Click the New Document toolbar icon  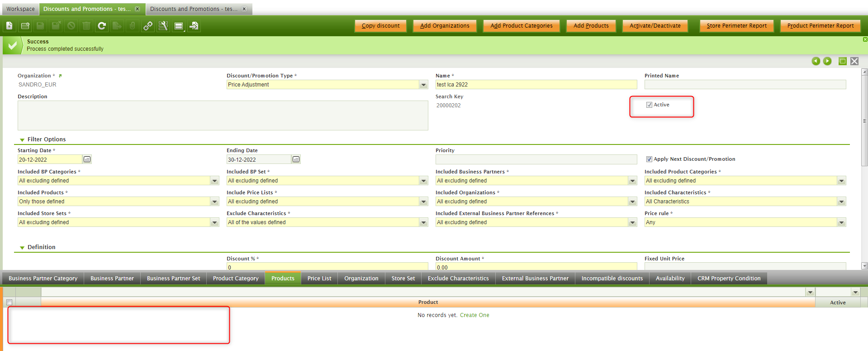(x=9, y=26)
